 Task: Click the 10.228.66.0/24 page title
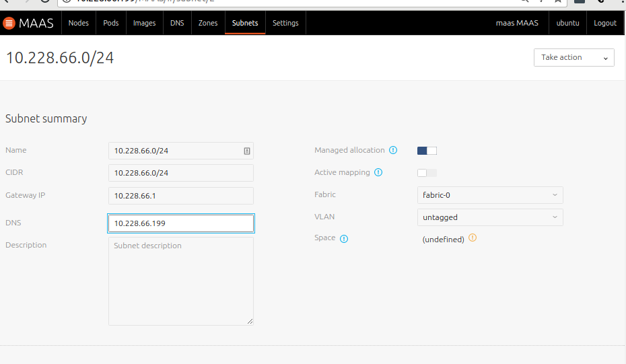tap(60, 58)
